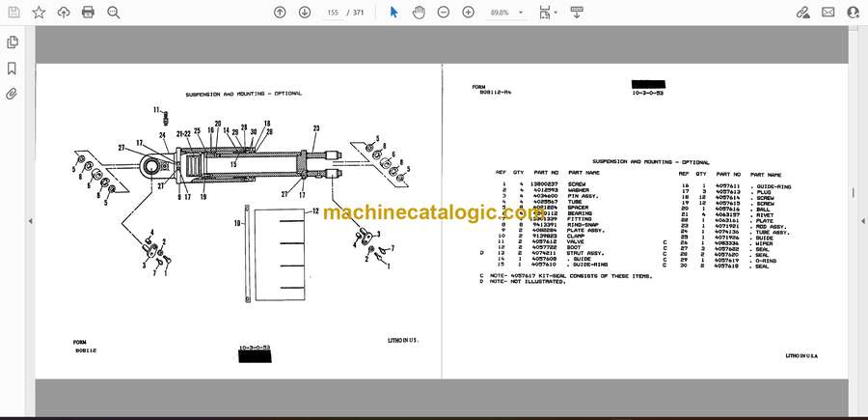Upload file to cloud icon
Image resolution: width=868 pixels, height=420 pixels.
pos(64,13)
